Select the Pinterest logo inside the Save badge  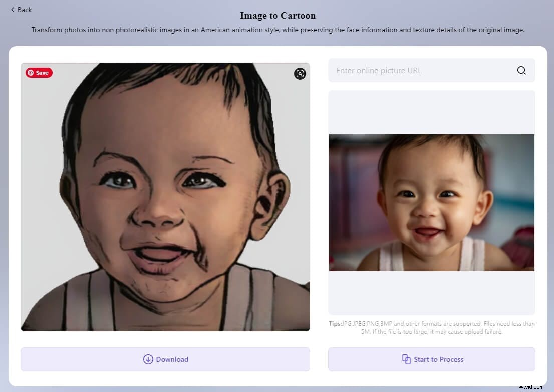tap(31, 73)
